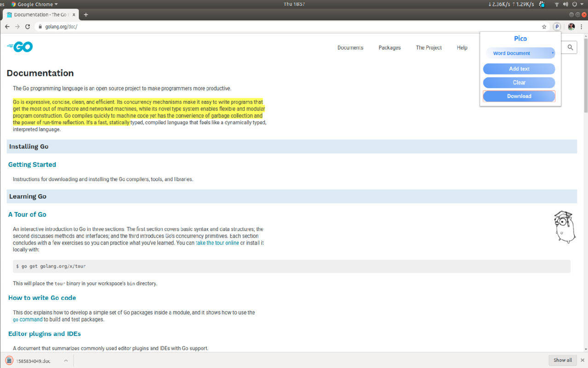Reload the page with the refresh icon

28,27
